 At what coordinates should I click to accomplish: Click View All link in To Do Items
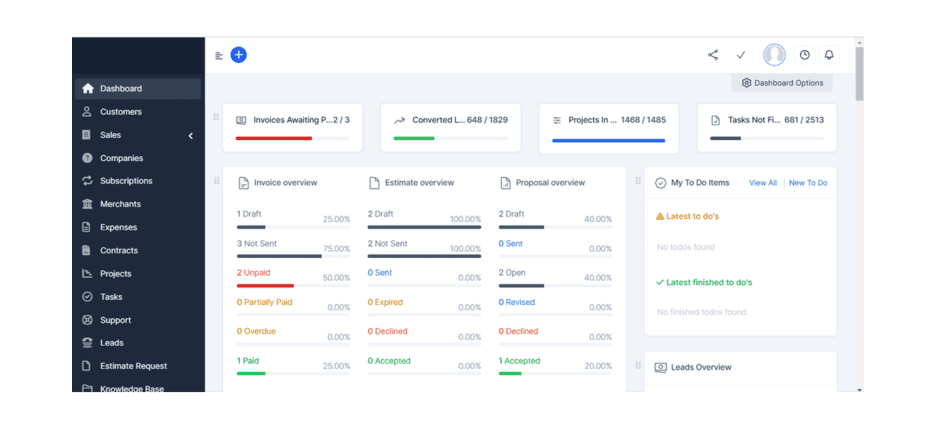(x=763, y=183)
